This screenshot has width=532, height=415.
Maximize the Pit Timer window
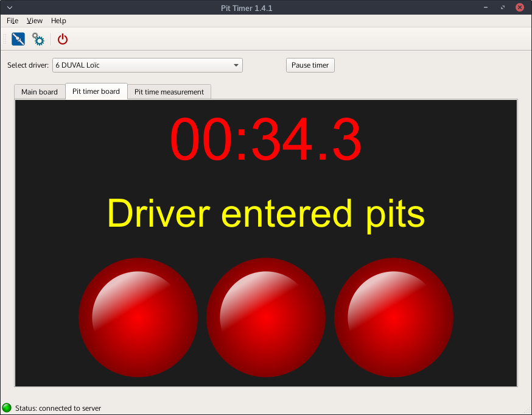tap(503, 8)
